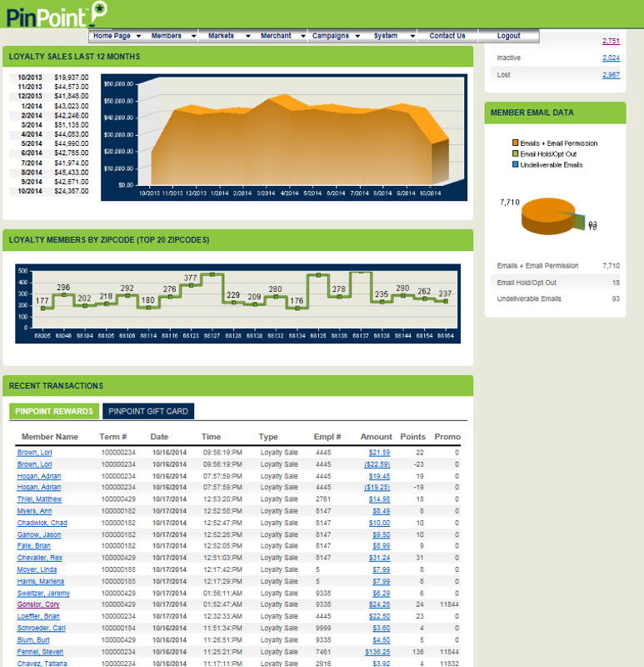Open member Myers, Ann
Image resolution: width=644 pixels, height=667 pixels.
pos(34,511)
